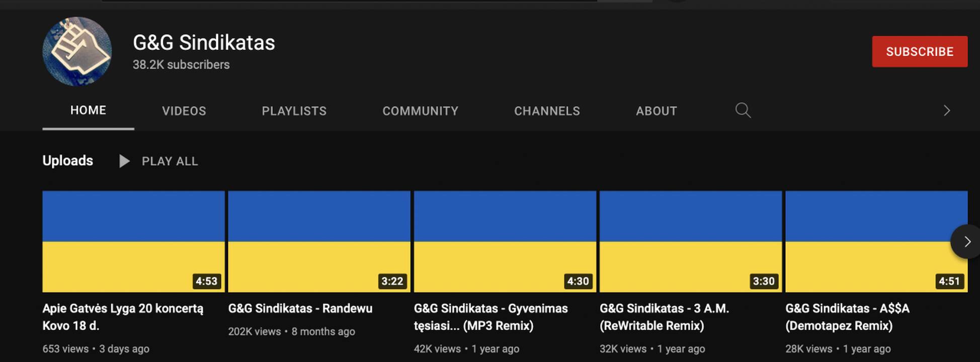Click '653 views • 3 days ago' text
This screenshot has width=980, height=362.
(x=96, y=349)
